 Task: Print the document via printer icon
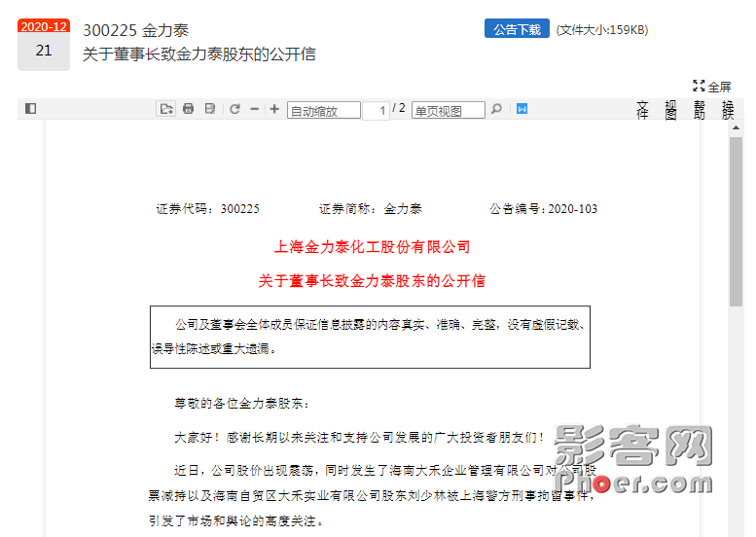189,108
